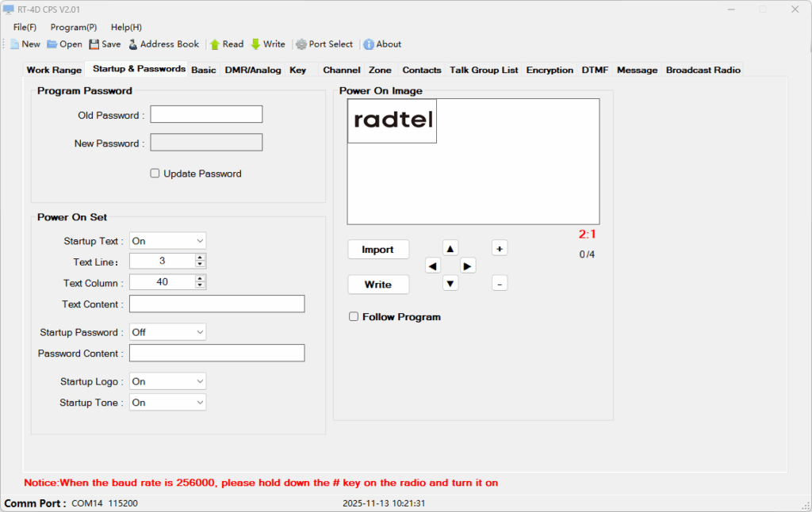Create a new codeplug with the New icon
The width and height of the screenshot is (812, 512).
click(25, 44)
